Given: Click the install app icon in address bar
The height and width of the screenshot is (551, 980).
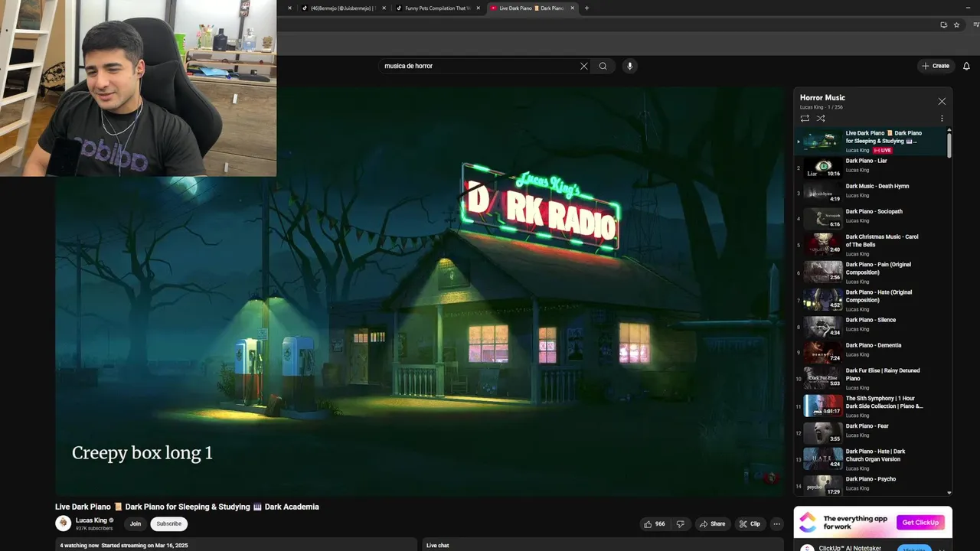Looking at the screenshot, I should pyautogui.click(x=943, y=24).
